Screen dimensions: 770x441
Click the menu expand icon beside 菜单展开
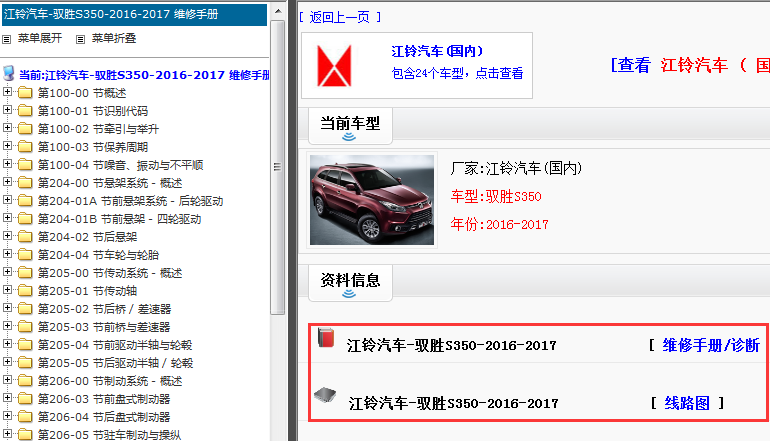click(6, 39)
